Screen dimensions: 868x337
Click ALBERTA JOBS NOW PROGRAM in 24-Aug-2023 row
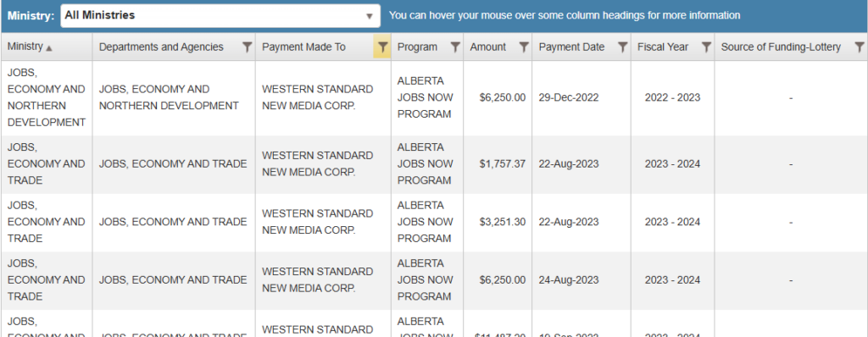pyautogui.click(x=426, y=280)
